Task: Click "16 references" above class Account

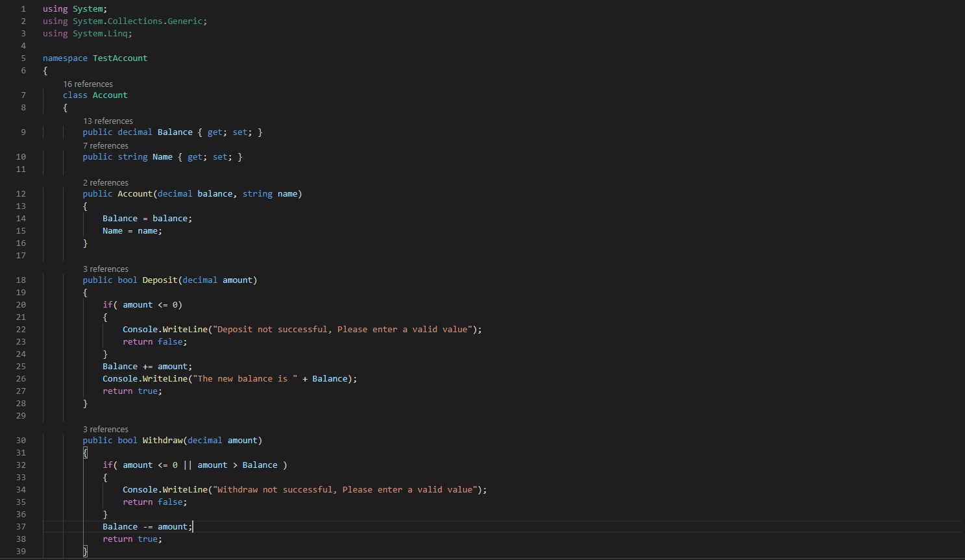Action: click(88, 83)
